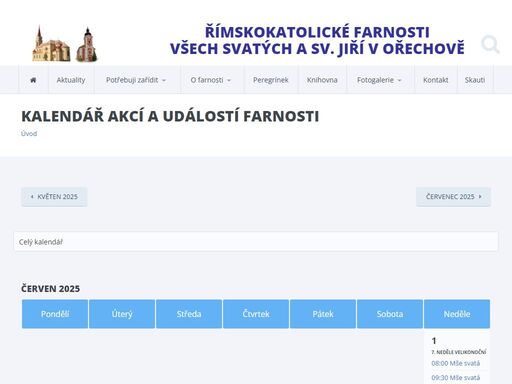This screenshot has height=384, width=512.
Task: Click the Červen 2025 month heading
Action: (50, 289)
